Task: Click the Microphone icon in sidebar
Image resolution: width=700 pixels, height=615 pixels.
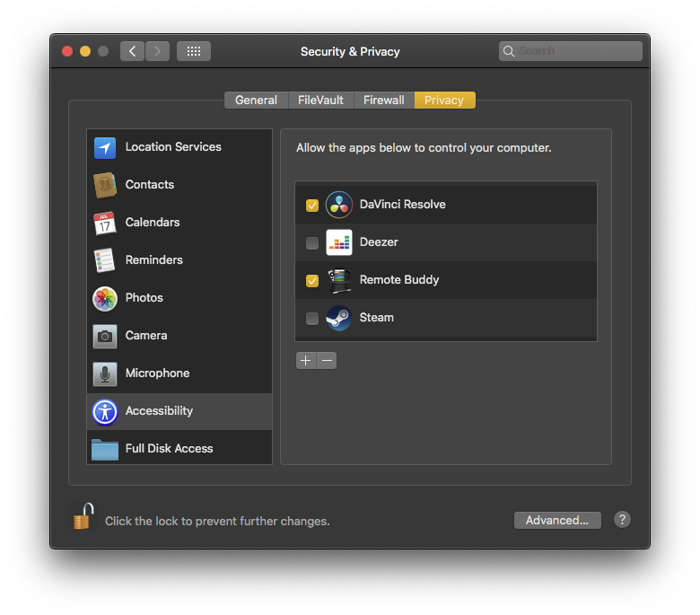Action: 105,373
